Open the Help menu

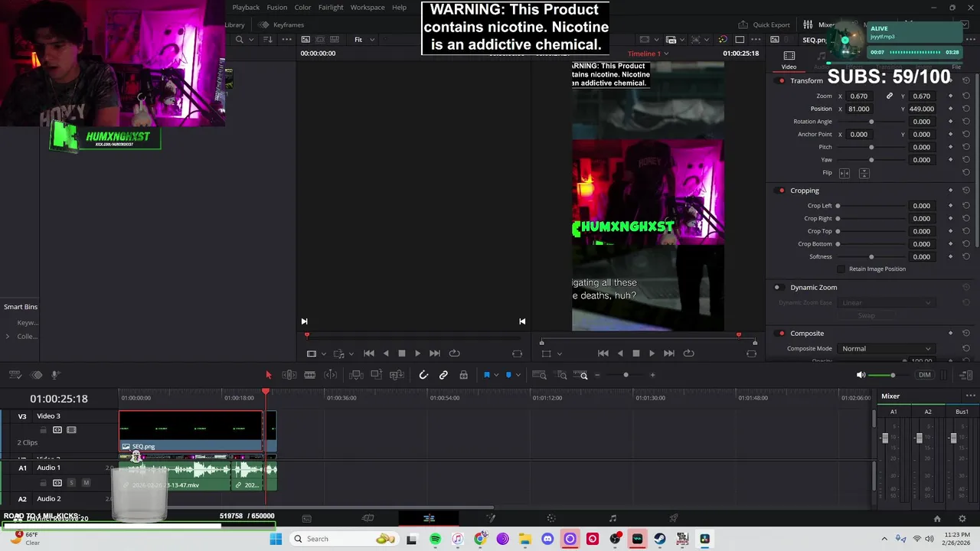(x=400, y=8)
